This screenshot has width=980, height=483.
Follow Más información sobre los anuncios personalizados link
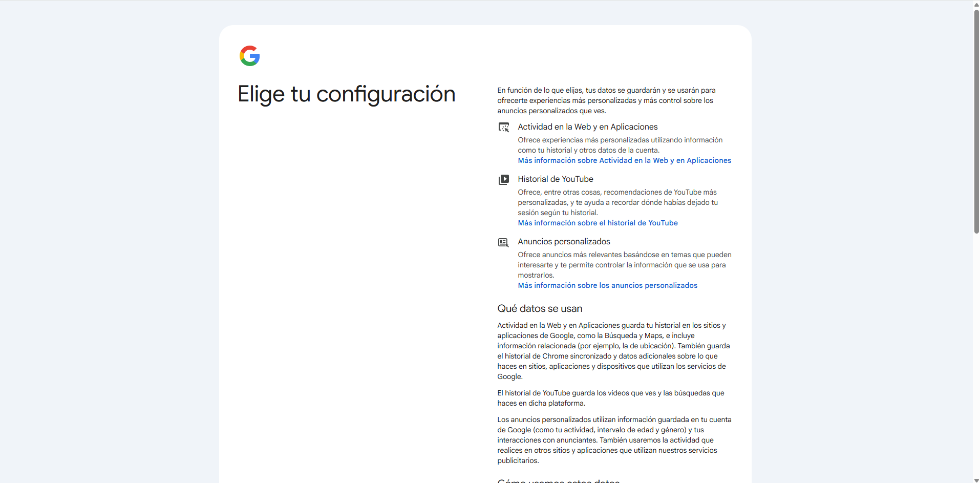point(607,285)
